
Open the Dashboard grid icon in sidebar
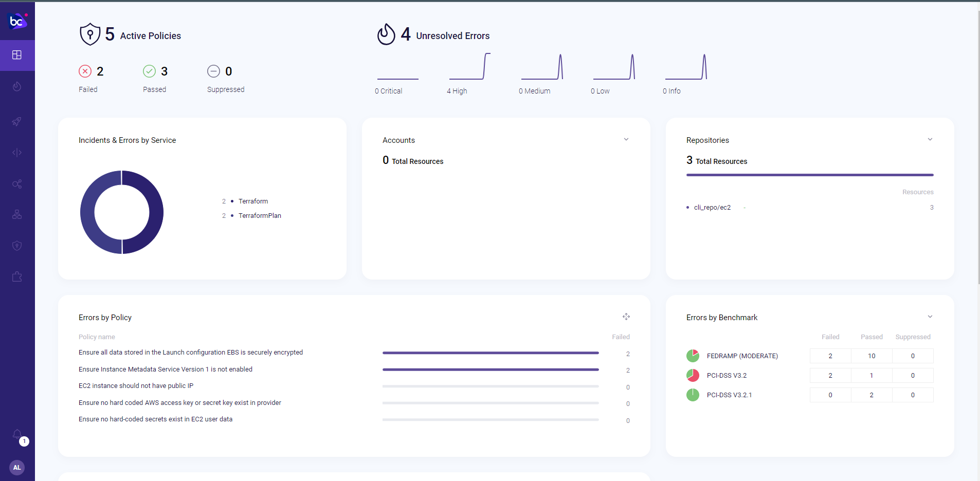point(17,55)
